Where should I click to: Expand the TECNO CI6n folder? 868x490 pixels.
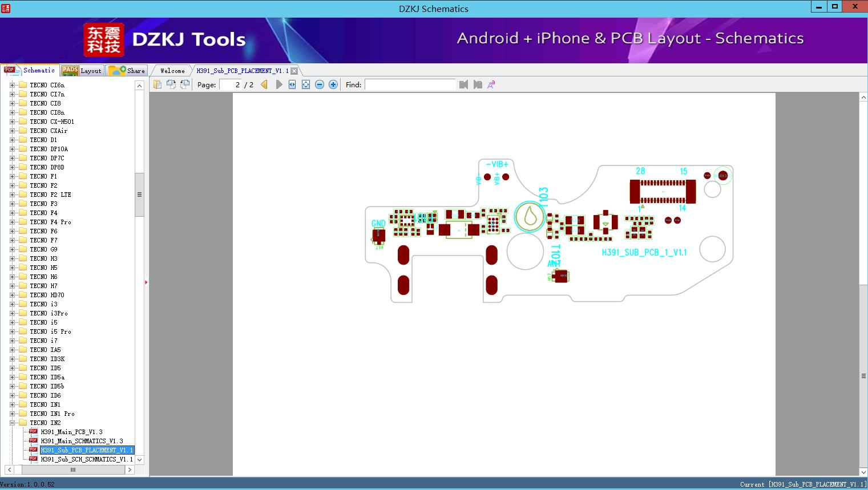(x=12, y=85)
